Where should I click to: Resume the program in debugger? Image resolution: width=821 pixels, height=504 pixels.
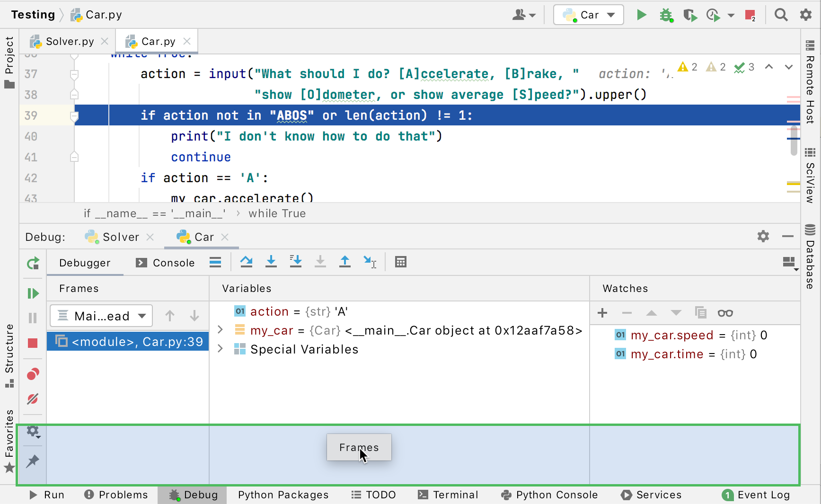tap(33, 293)
